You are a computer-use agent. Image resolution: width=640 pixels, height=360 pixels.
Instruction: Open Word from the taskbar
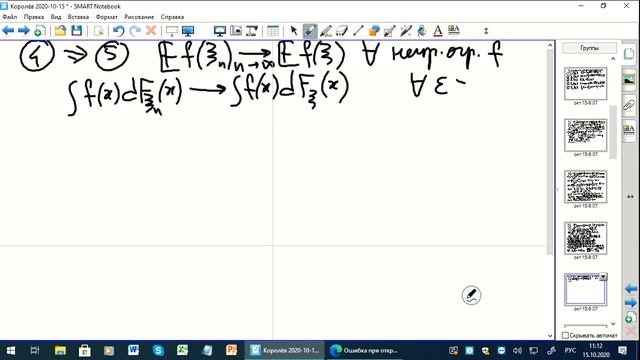coord(133,350)
